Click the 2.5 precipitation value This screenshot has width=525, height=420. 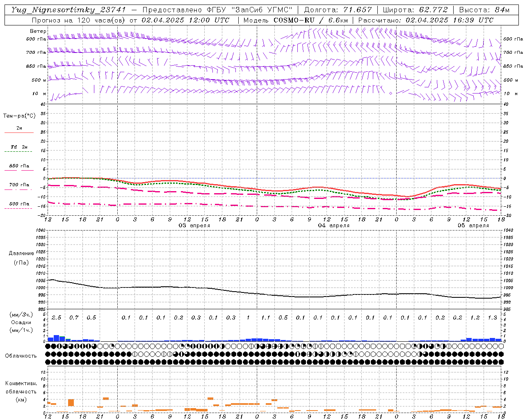[x=56, y=318]
